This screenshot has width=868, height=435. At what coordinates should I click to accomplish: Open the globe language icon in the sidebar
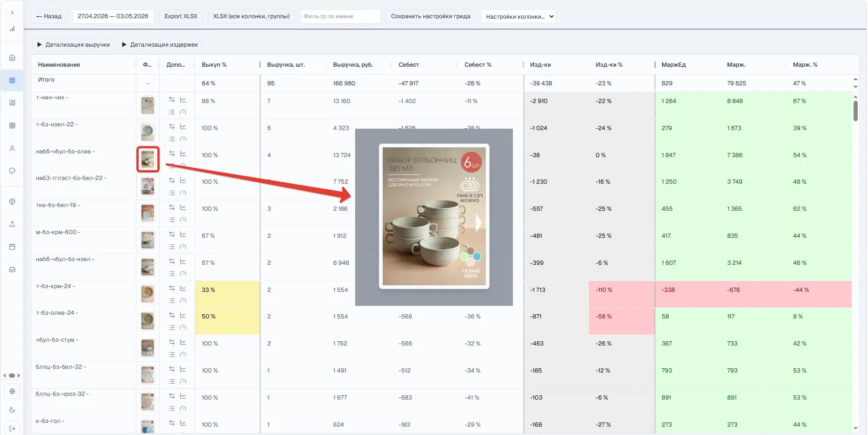[12, 391]
